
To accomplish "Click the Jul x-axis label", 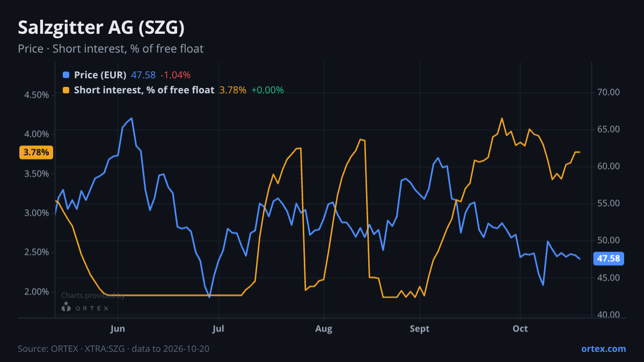I will pos(218,328).
